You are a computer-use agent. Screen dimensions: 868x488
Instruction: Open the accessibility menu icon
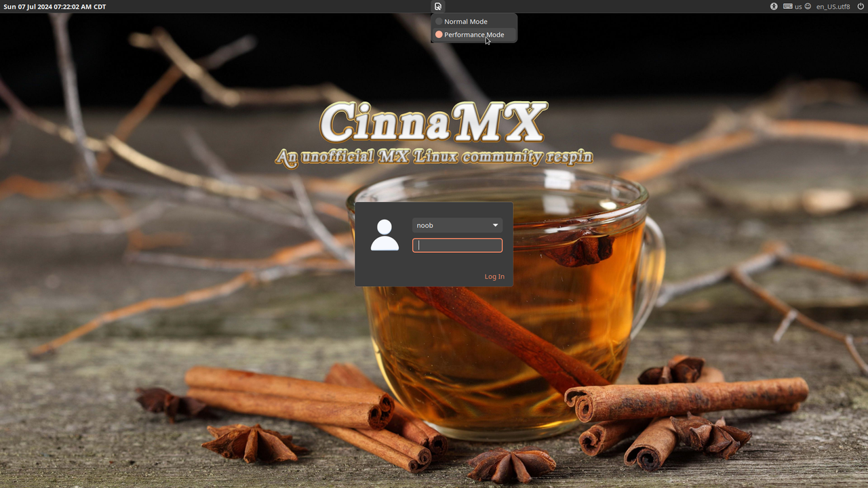click(x=774, y=7)
